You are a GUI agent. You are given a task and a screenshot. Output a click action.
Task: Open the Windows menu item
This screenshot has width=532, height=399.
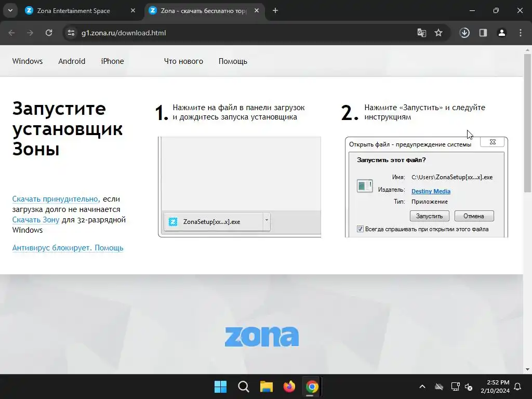coord(28,61)
